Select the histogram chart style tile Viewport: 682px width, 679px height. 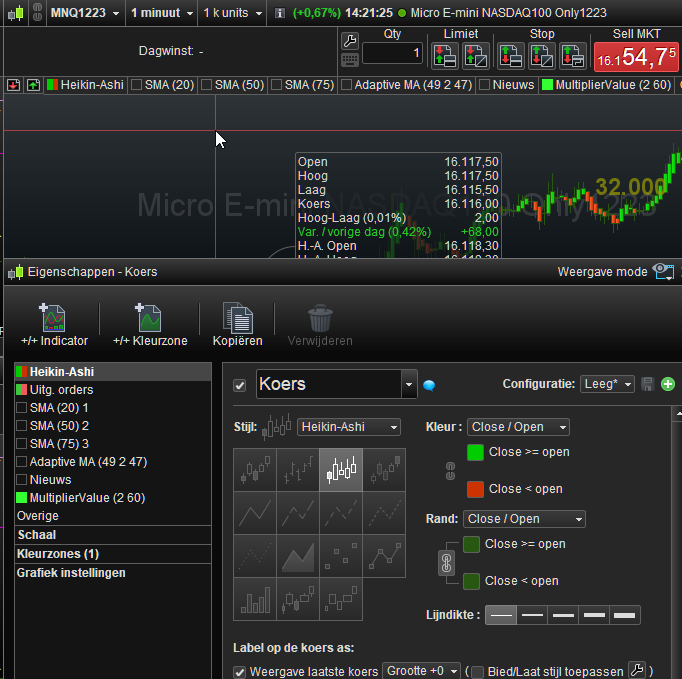255,599
